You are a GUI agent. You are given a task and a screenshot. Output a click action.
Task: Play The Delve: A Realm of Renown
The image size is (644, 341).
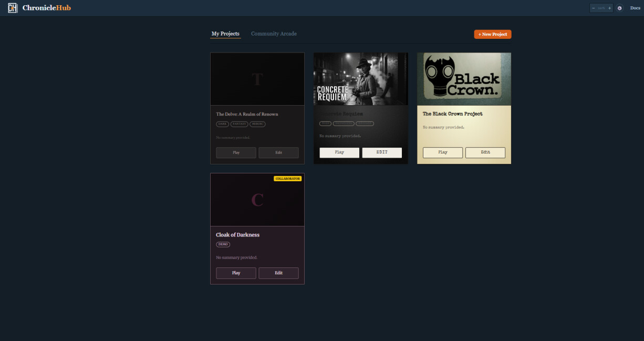pyautogui.click(x=236, y=152)
